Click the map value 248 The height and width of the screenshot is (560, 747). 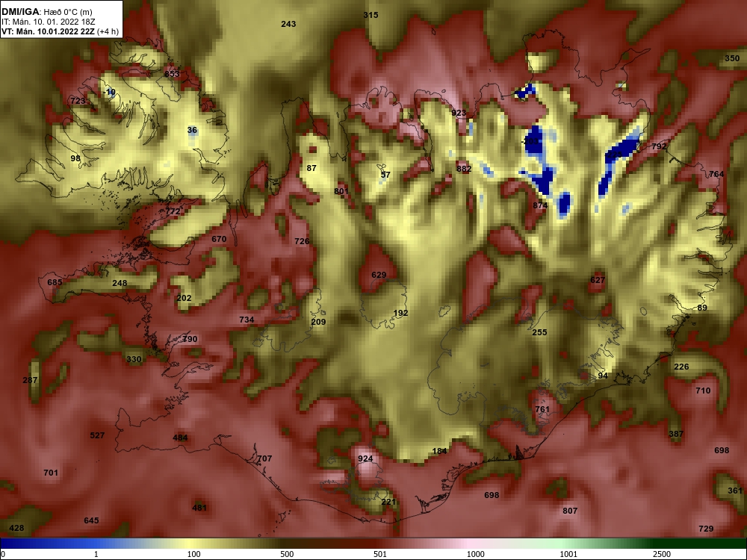(x=120, y=283)
